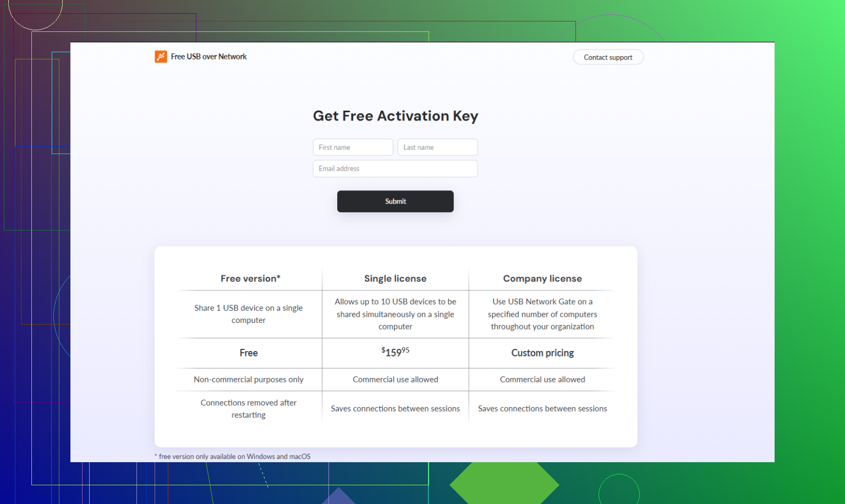Open the Contact support page
The height and width of the screenshot is (504, 845).
click(x=608, y=57)
